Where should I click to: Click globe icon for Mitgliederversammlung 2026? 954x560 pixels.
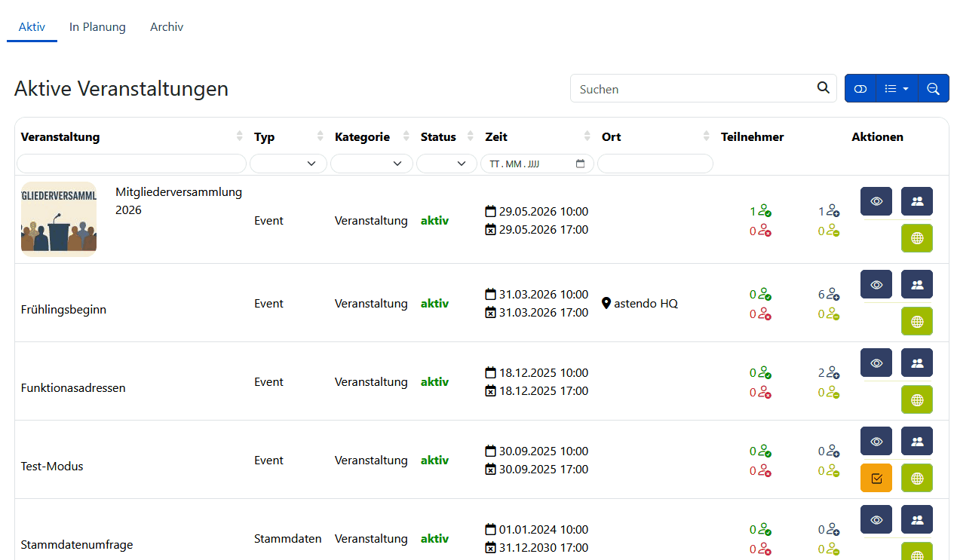(x=916, y=238)
